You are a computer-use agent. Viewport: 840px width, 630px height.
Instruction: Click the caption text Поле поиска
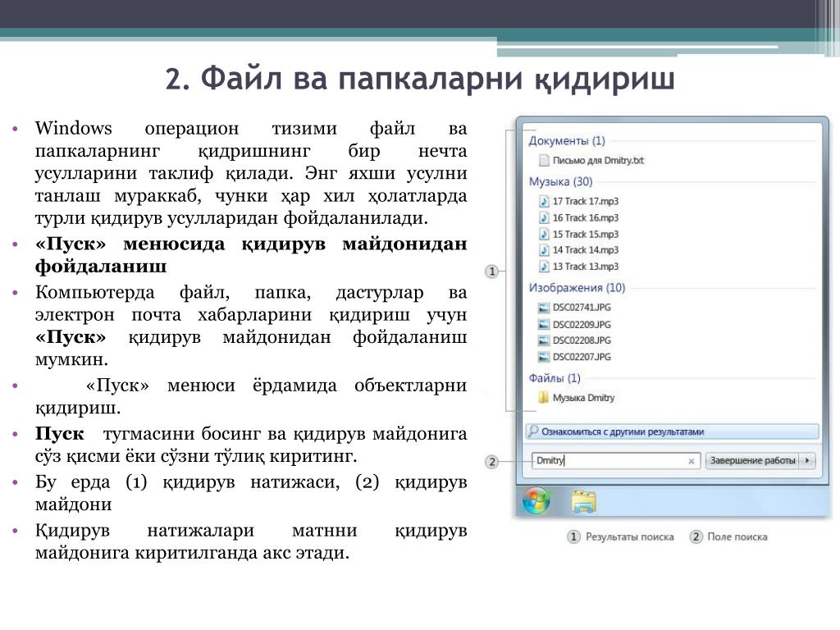(x=737, y=536)
